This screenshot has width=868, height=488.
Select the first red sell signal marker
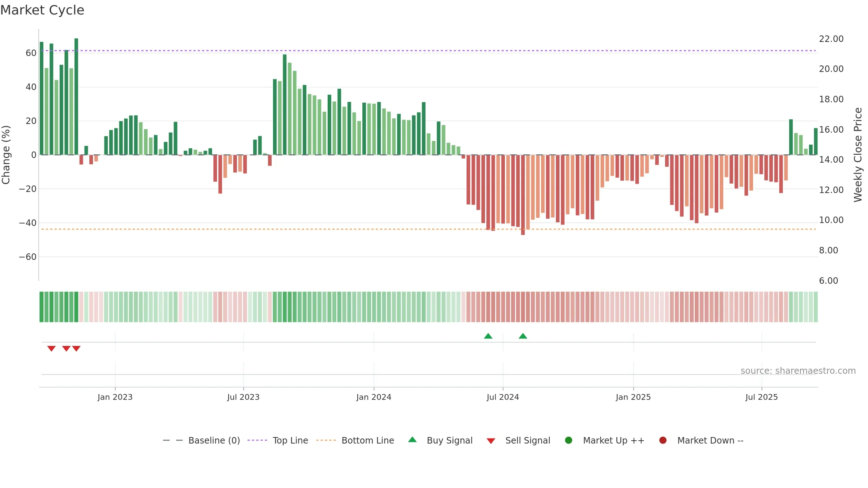51,348
